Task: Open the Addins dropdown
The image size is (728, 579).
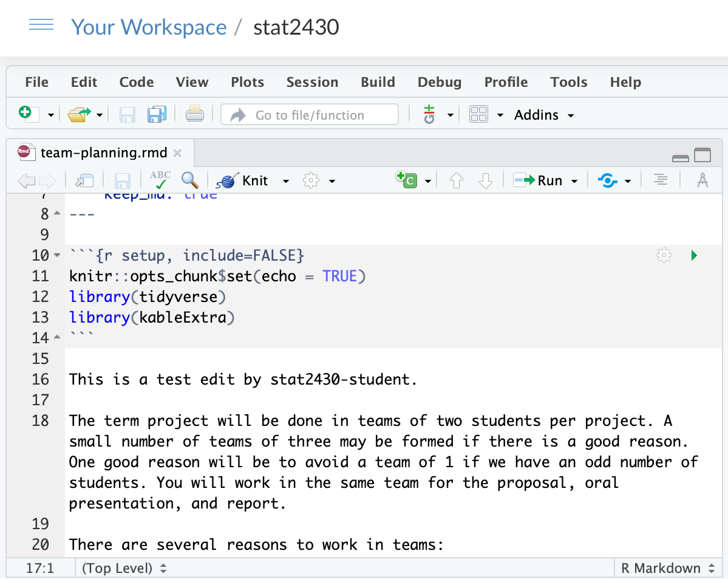Action: 543,115
